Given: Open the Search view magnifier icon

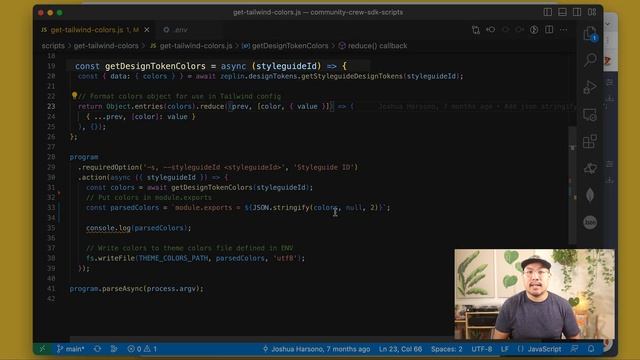Looking at the screenshot, I should 590,60.
